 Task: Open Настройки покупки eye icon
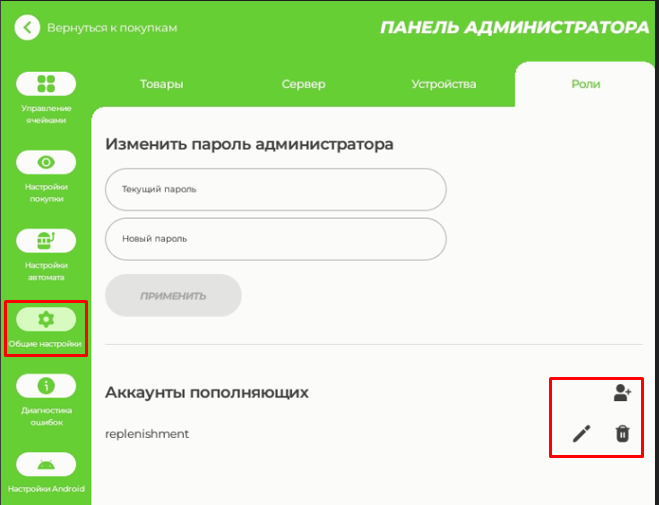coord(45,162)
